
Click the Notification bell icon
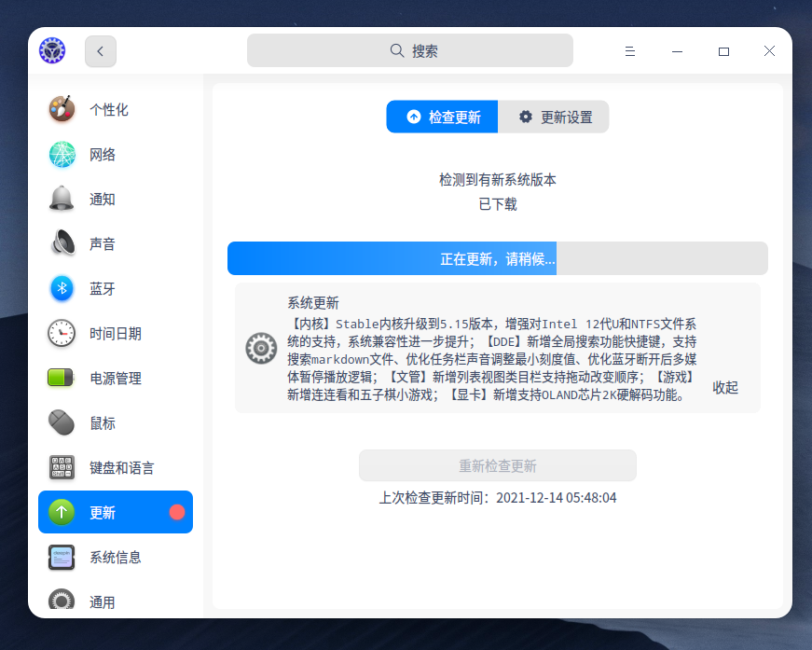click(x=62, y=199)
